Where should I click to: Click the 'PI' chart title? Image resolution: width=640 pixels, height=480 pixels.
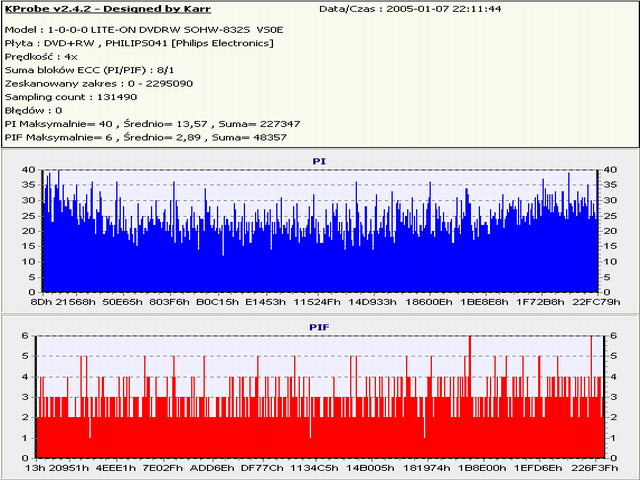click(x=319, y=161)
